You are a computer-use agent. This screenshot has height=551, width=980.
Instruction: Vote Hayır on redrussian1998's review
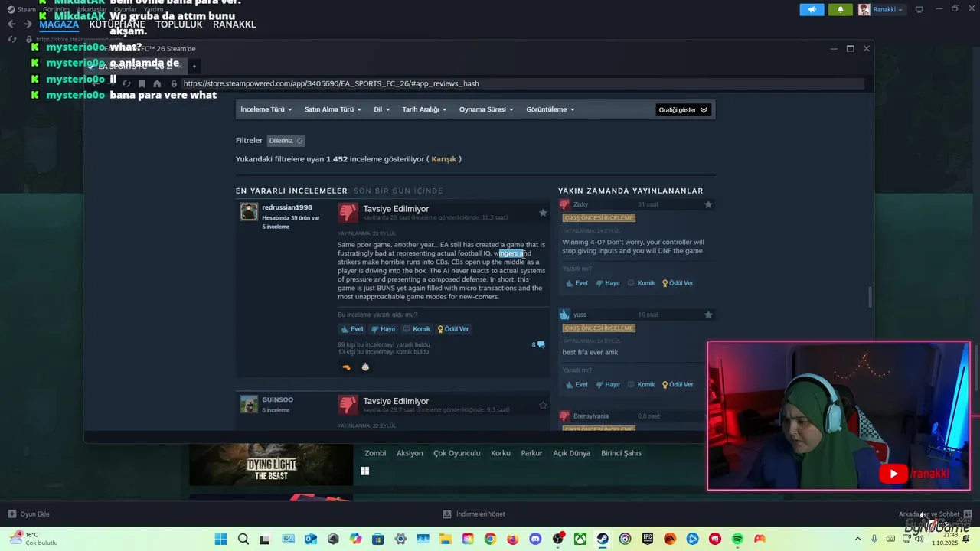pyautogui.click(x=384, y=329)
